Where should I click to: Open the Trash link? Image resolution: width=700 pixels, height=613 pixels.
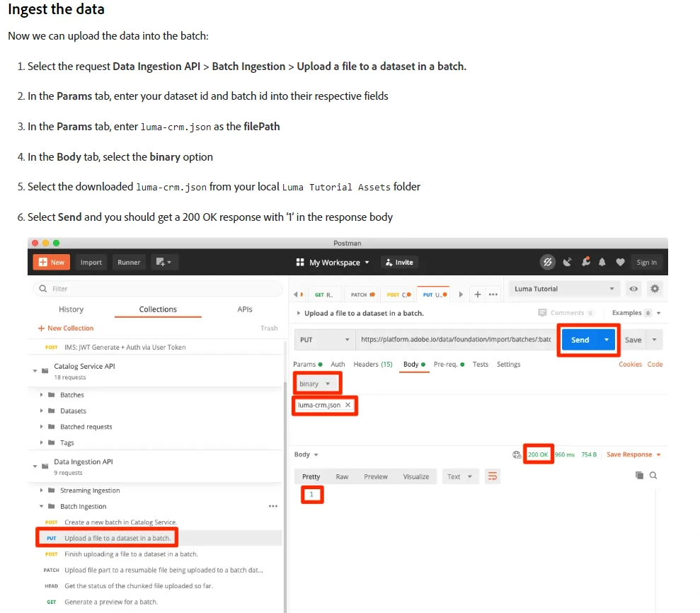(269, 328)
